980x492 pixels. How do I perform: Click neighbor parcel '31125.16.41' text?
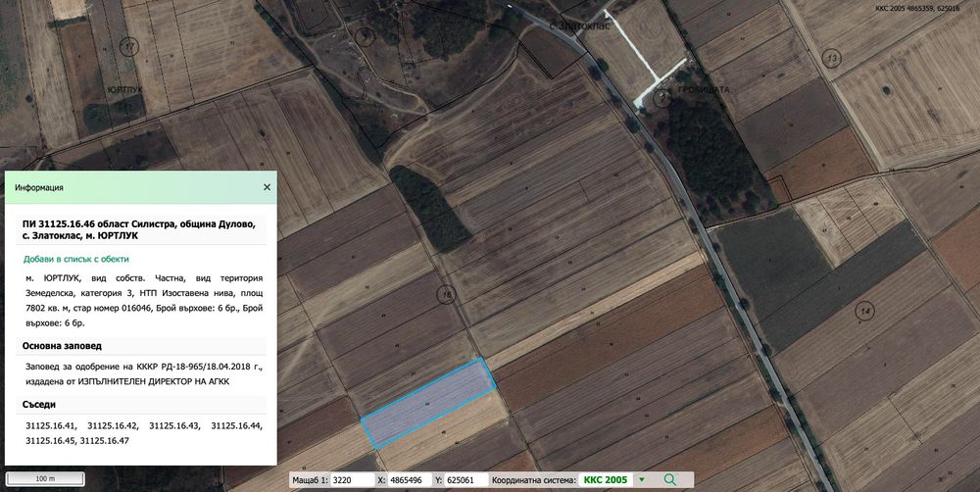point(51,425)
